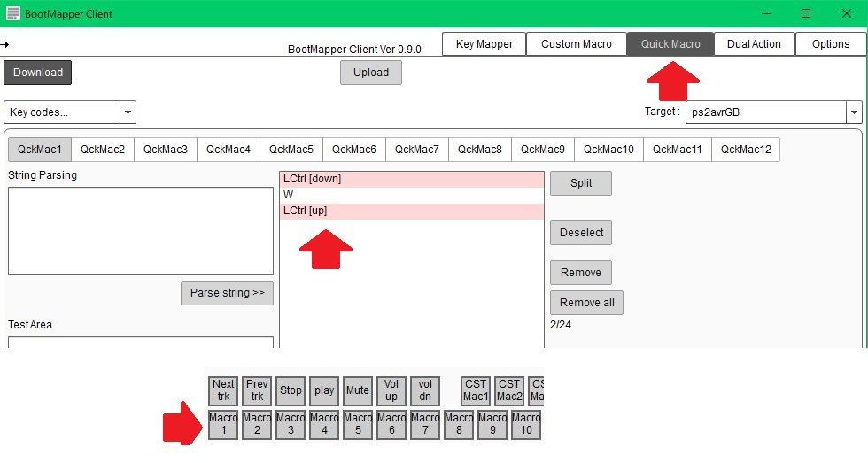The height and width of the screenshot is (463, 868).
Task: Click inside the String Parsing text box
Action: click(141, 231)
